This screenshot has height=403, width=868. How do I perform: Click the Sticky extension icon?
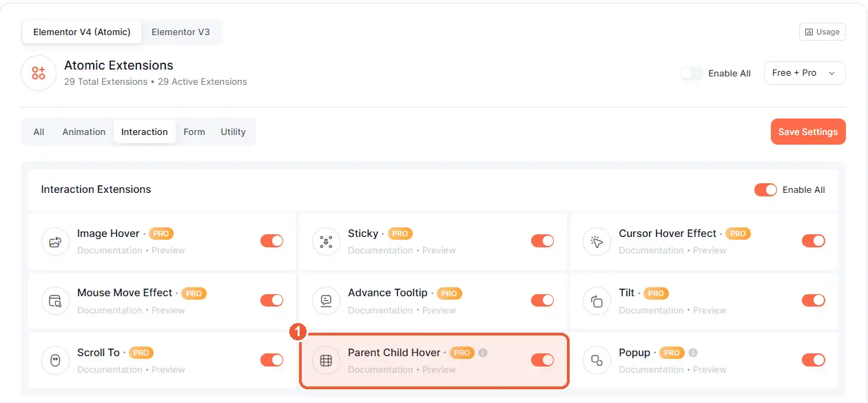coord(326,242)
